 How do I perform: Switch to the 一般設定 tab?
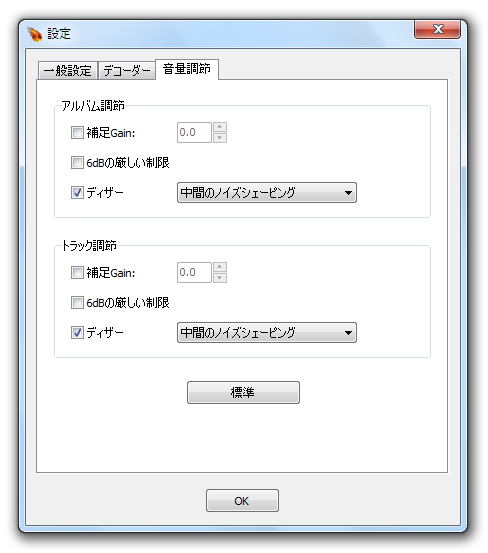68,71
